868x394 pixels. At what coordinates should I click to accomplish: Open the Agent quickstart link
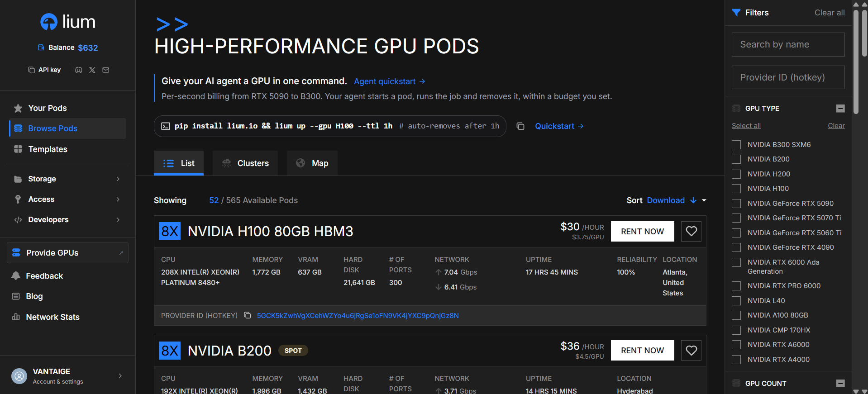click(390, 81)
